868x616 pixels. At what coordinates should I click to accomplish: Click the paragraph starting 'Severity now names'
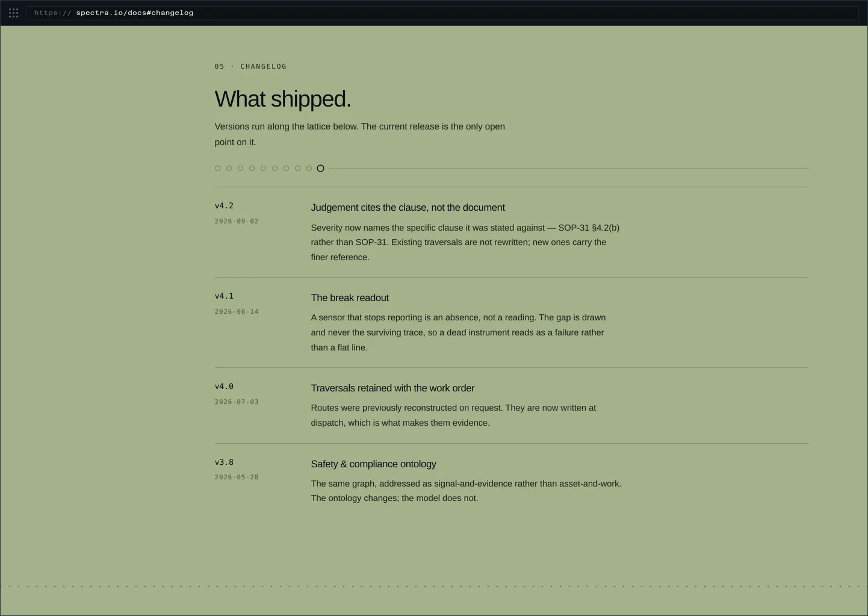[x=465, y=243]
